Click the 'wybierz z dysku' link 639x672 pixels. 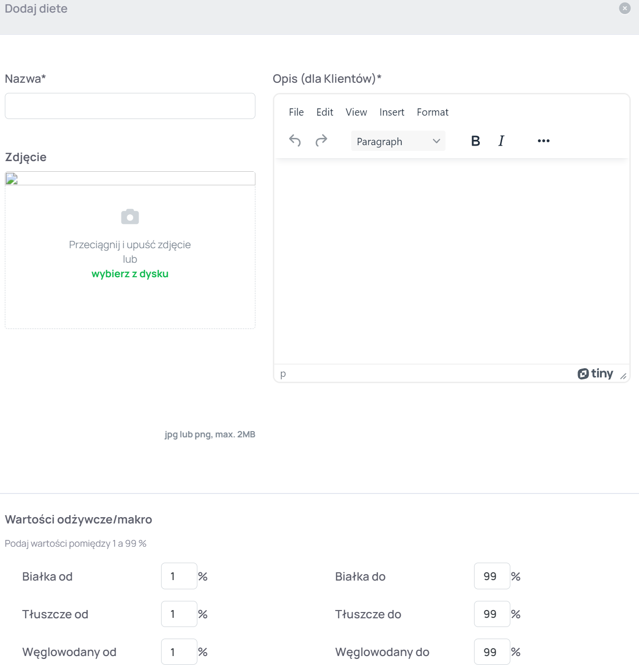click(x=130, y=274)
